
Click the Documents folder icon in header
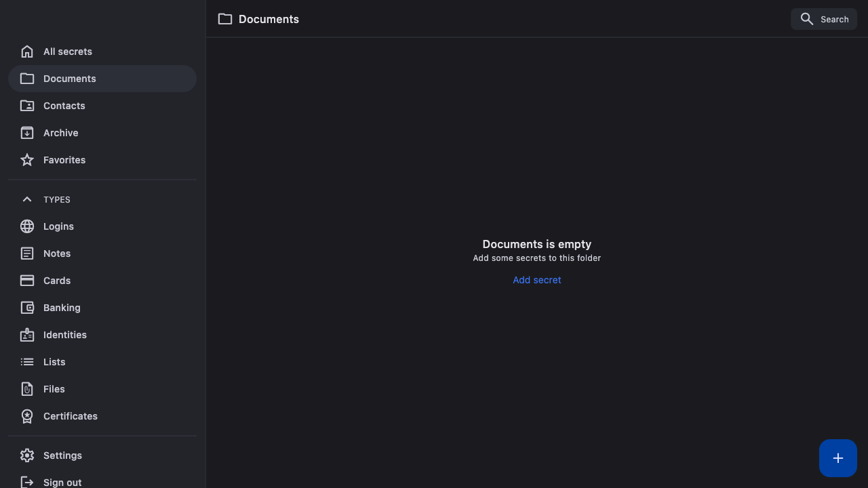pos(225,19)
